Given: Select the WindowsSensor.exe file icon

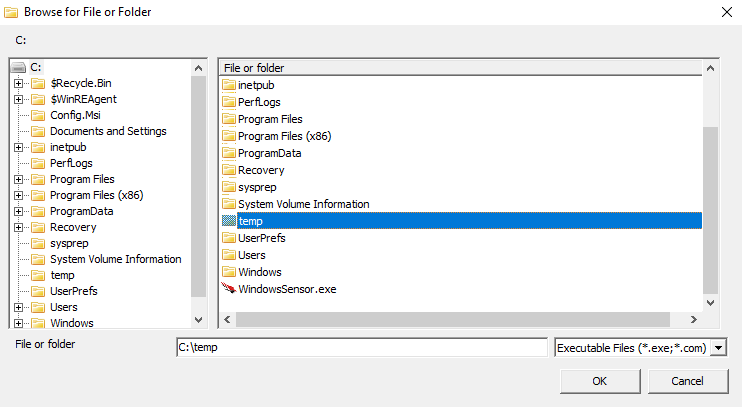Looking at the screenshot, I should (229, 289).
